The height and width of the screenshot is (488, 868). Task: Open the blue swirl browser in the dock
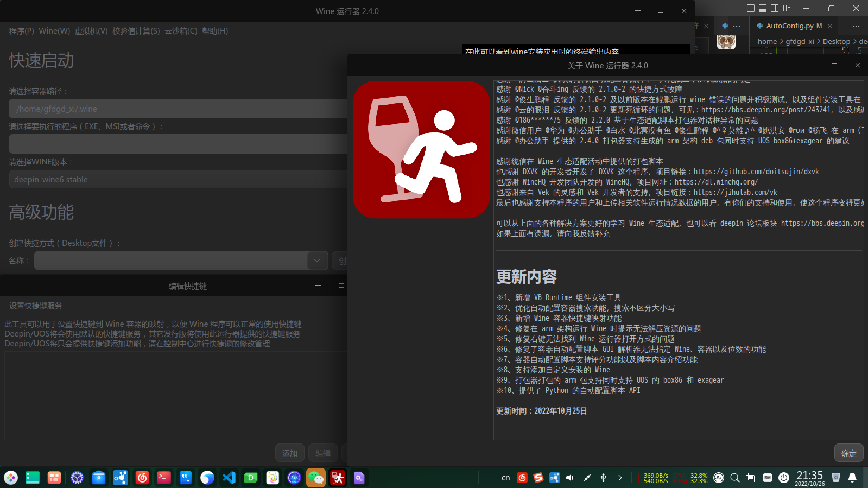(207, 478)
